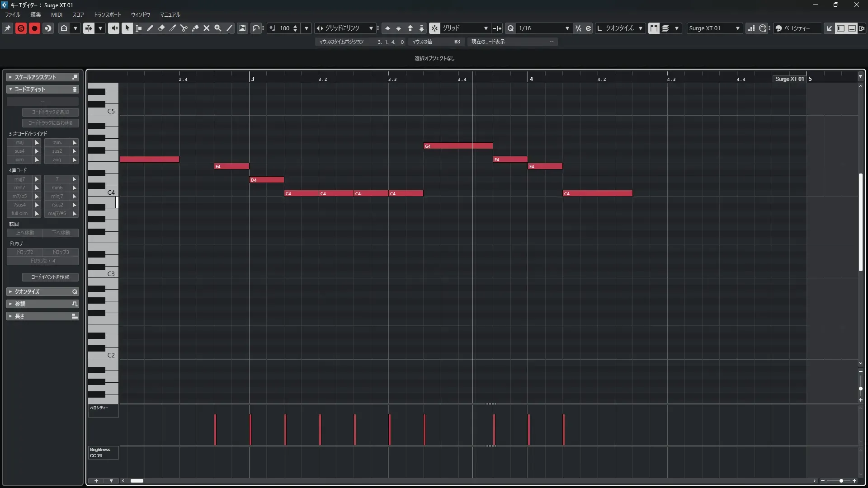Select the Mute tool X icon
868x488 pixels.
pos(207,28)
